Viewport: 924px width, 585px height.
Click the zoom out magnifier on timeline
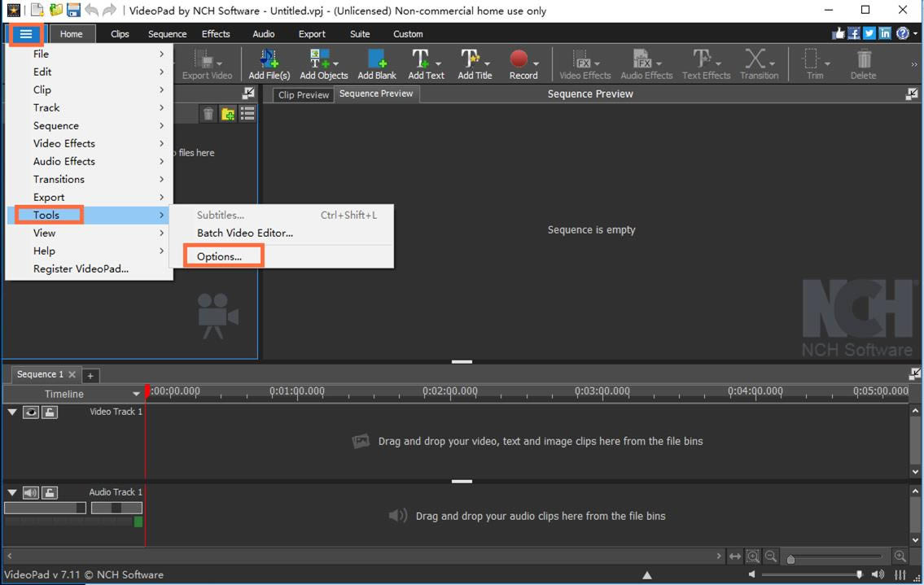(x=771, y=557)
